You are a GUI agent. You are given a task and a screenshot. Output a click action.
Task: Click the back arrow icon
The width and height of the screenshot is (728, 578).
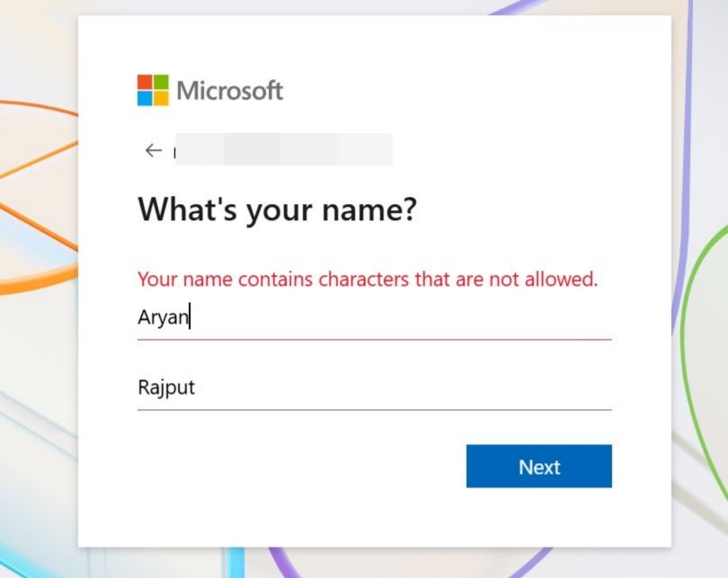pos(154,150)
